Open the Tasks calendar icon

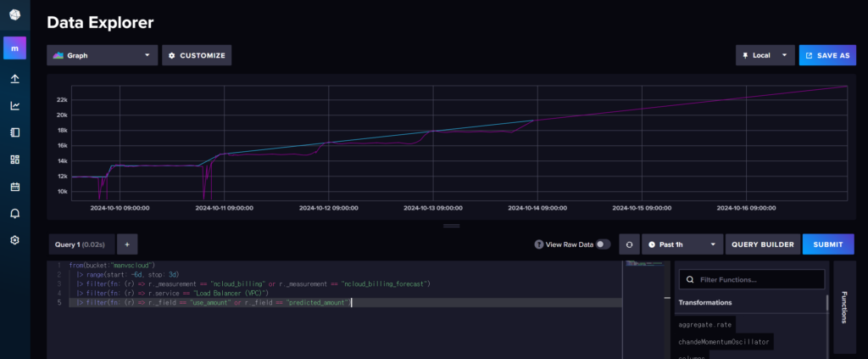coord(14,186)
